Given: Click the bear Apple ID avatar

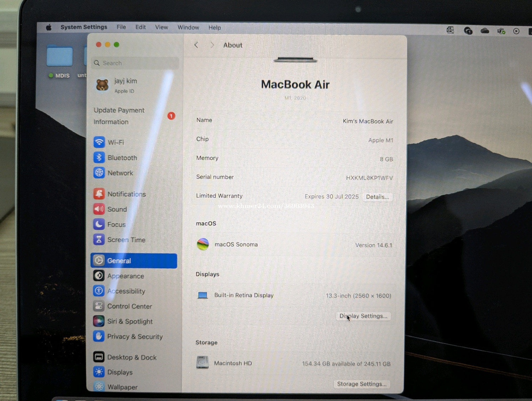Looking at the screenshot, I should (x=102, y=85).
